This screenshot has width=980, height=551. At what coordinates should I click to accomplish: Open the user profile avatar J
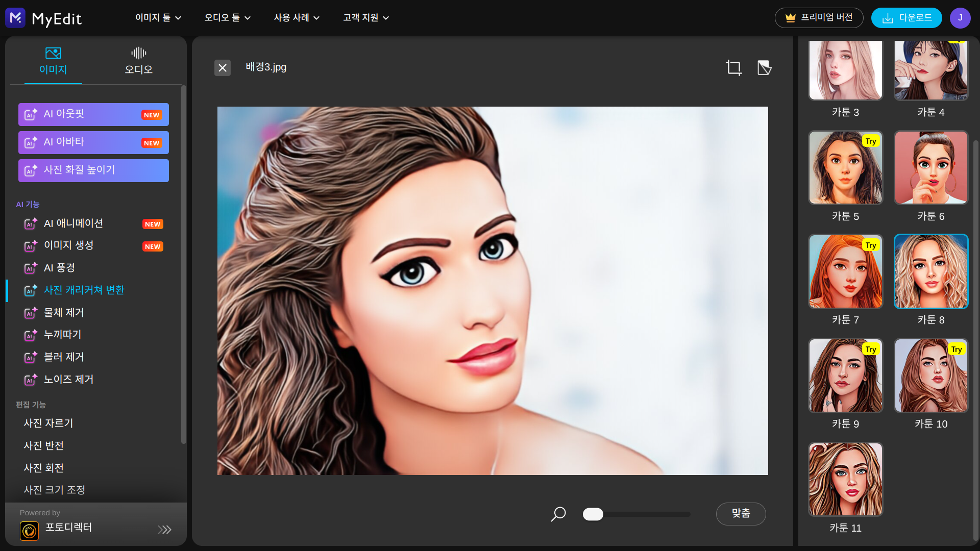(x=960, y=18)
